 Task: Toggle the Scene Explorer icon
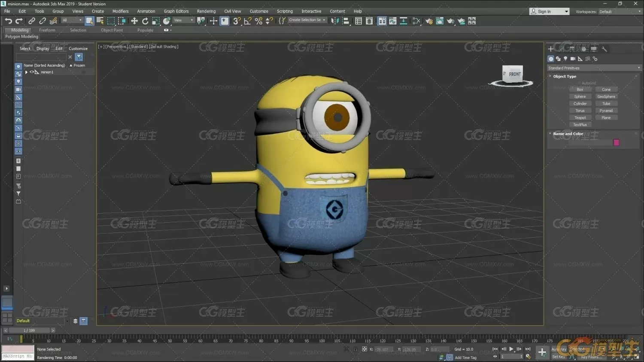pyautogui.click(x=358, y=21)
